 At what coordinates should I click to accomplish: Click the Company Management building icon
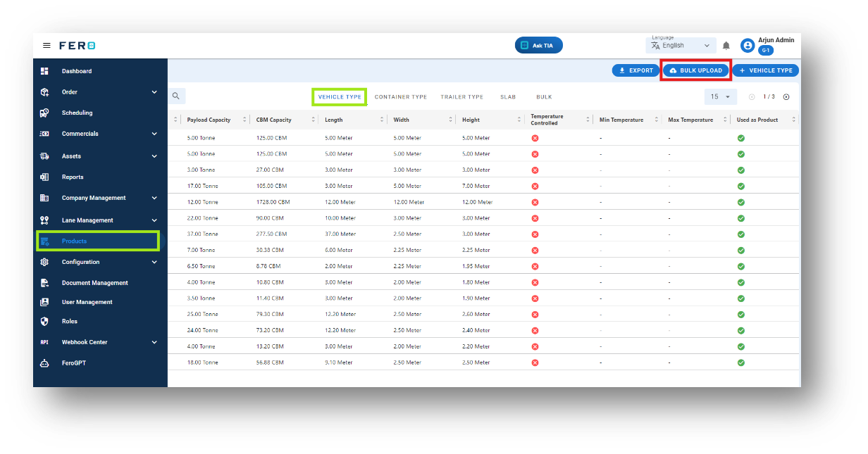tap(44, 198)
